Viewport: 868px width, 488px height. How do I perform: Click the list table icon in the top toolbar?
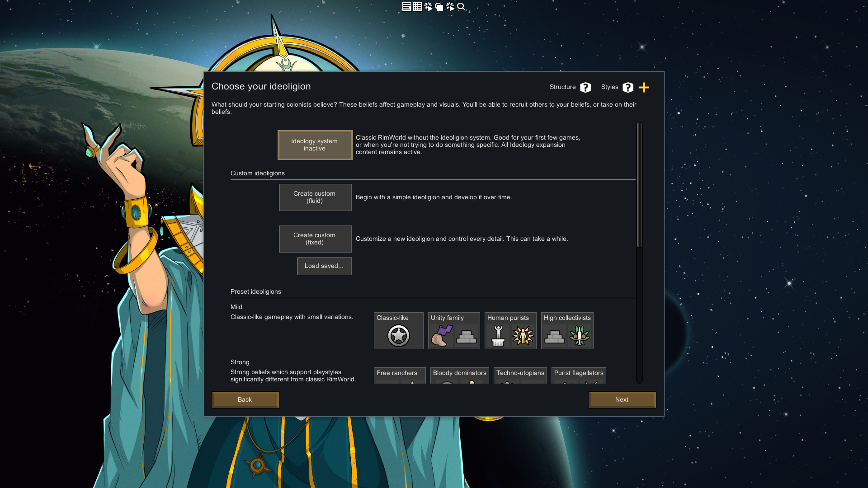click(418, 7)
